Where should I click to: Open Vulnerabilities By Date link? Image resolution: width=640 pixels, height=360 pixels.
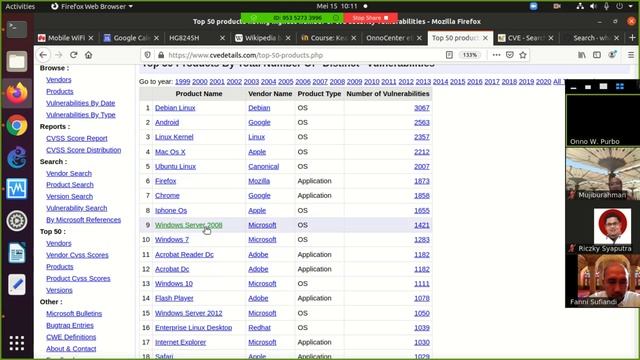(x=80, y=103)
